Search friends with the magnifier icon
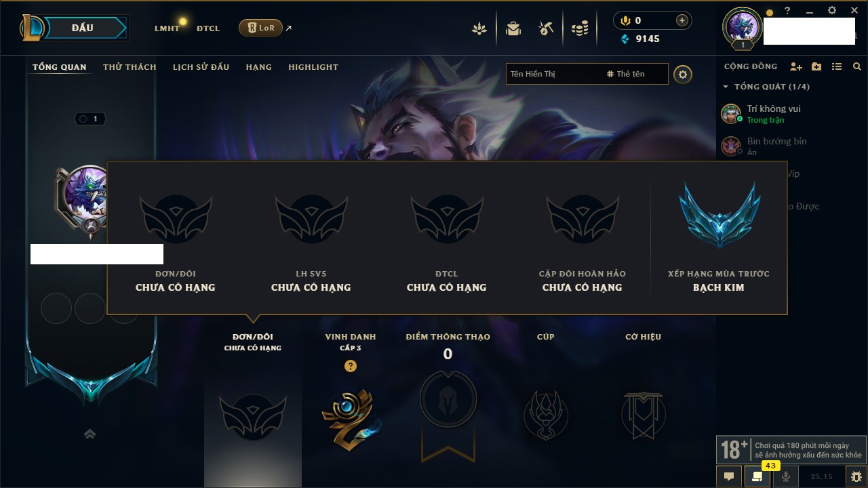The height and width of the screenshot is (488, 868). (x=857, y=66)
